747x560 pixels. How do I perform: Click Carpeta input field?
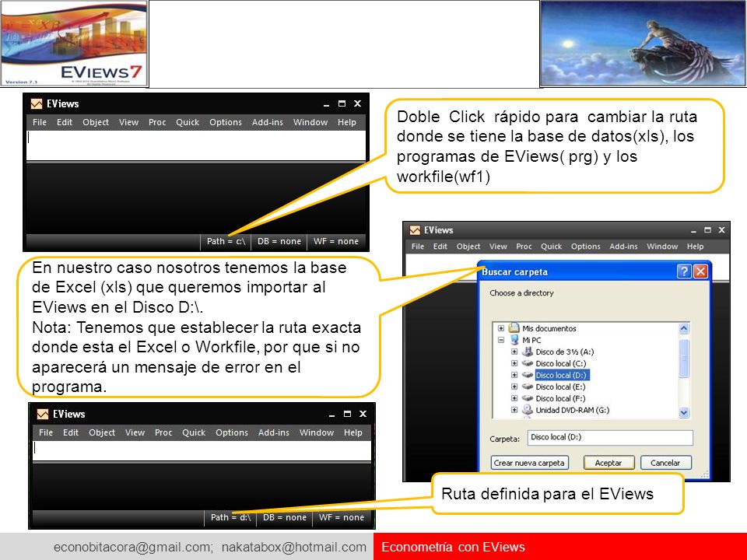coord(610,438)
